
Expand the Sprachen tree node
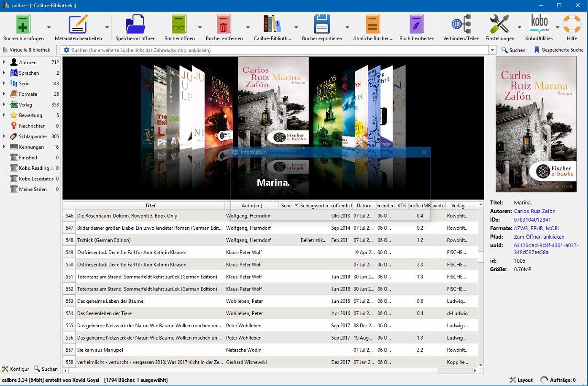tap(4, 73)
